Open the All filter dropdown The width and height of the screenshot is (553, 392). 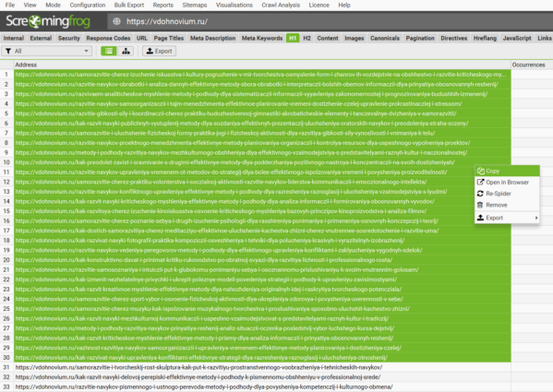(x=47, y=51)
